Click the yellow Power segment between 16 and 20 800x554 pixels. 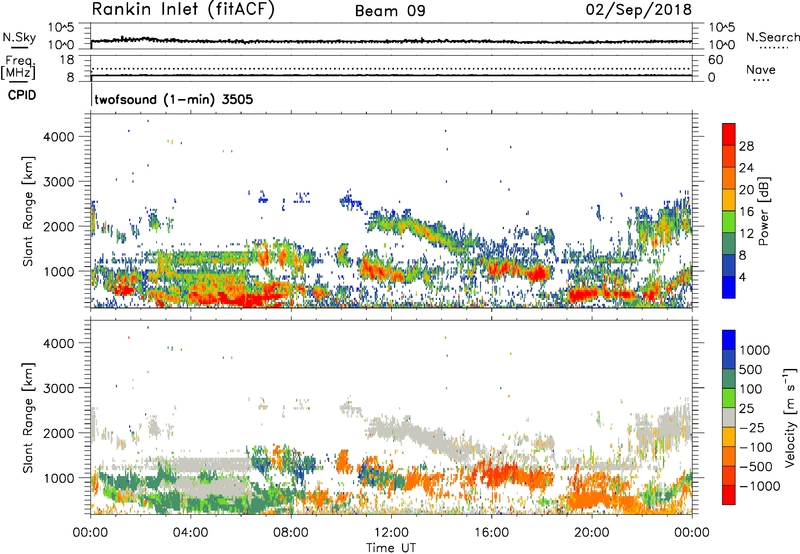tap(729, 200)
